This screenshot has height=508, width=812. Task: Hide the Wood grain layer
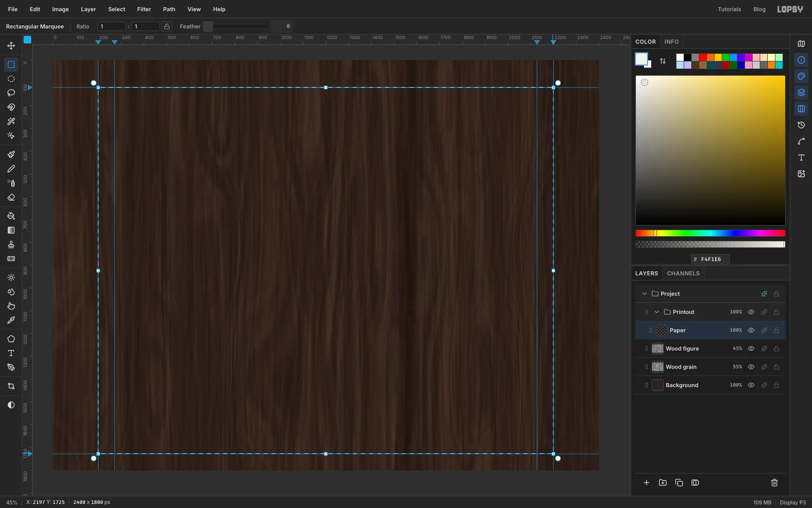point(751,367)
